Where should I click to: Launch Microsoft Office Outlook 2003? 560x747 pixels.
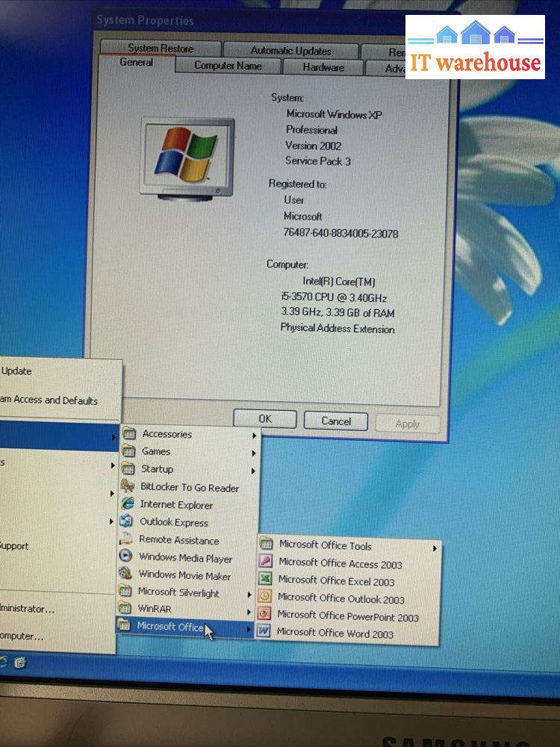tap(348, 598)
